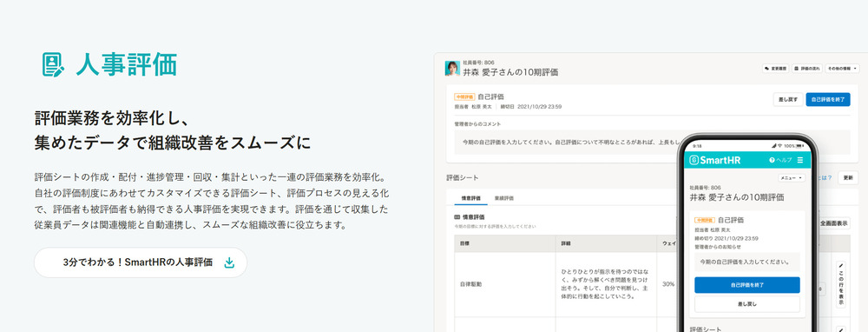Open the 3分でわかる！SmartHRの人事評価 download button
Viewport: 868px width, 332px height.
pyautogui.click(x=141, y=262)
